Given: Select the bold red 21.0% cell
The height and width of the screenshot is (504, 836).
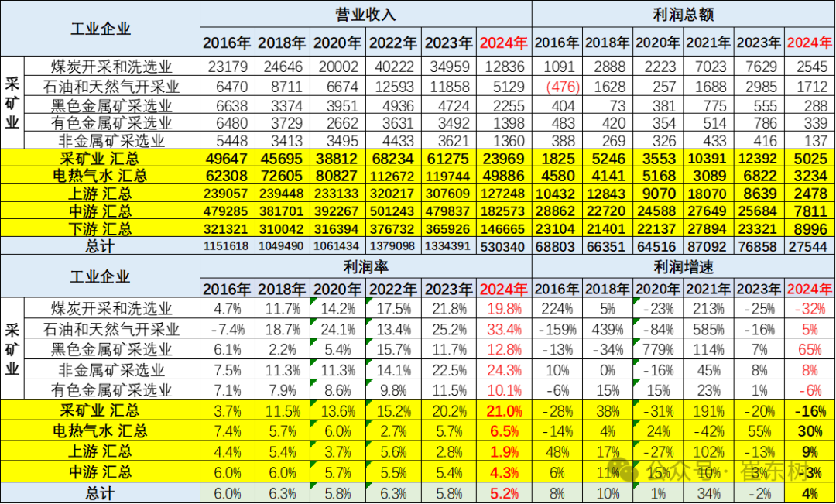Looking at the screenshot, I should [504, 410].
